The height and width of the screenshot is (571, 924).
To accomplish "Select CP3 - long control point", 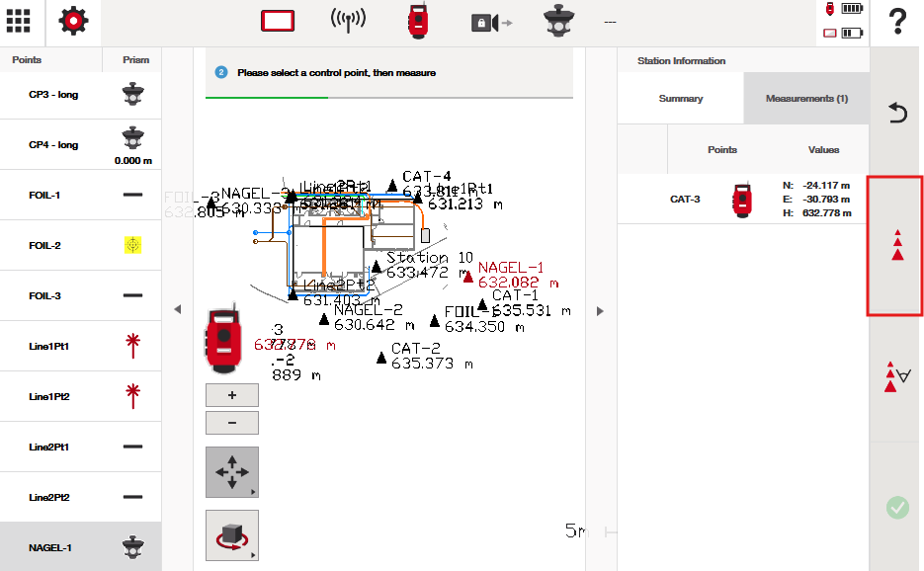I will 81,95.
